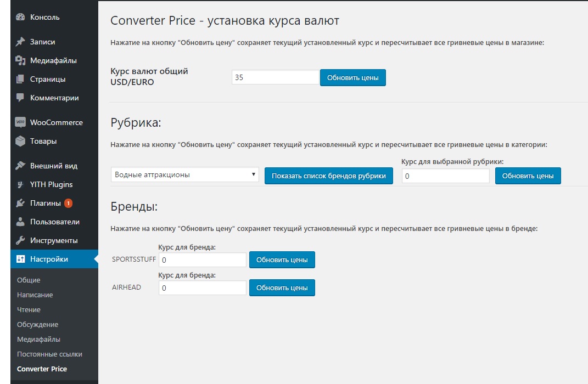The image size is (588, 384).
Task: Open Чтение settings submenu
Action: tap(29, 310)
